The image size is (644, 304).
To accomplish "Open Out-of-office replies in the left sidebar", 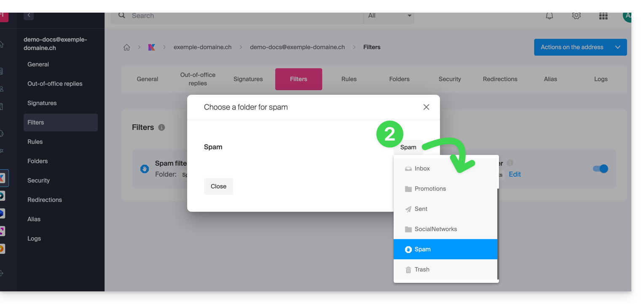I will 61,84.
